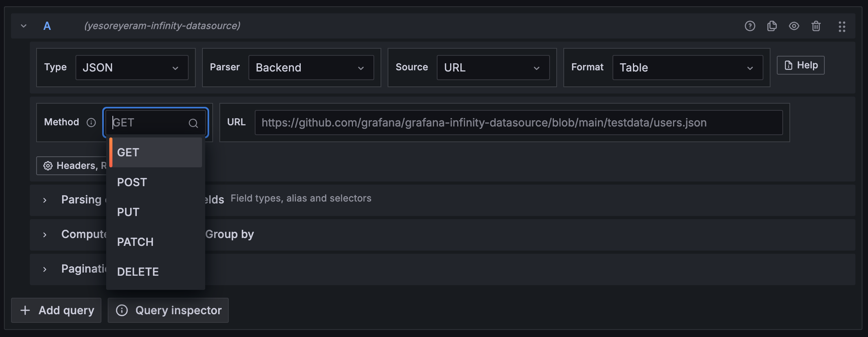The height and width of the screenshot is (337, 868).
Task: Open the Source URL dropdown
Action: [x=493, y=68]
